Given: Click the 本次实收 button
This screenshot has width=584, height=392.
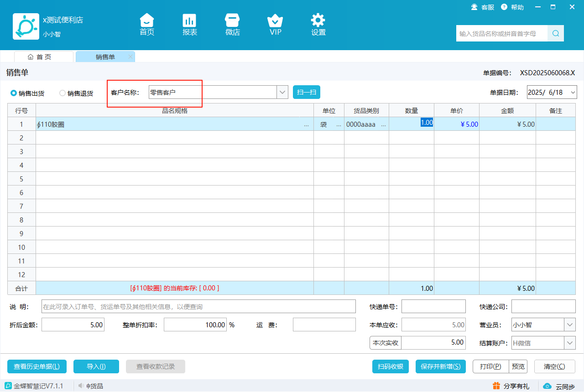Looking at the screenshot, I should click(x=386, y=343).
